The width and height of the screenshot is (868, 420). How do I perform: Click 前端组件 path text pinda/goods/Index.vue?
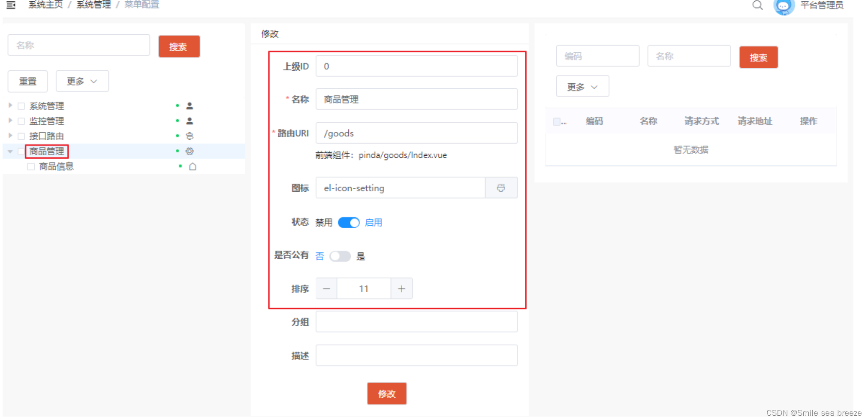coord(403,155)
